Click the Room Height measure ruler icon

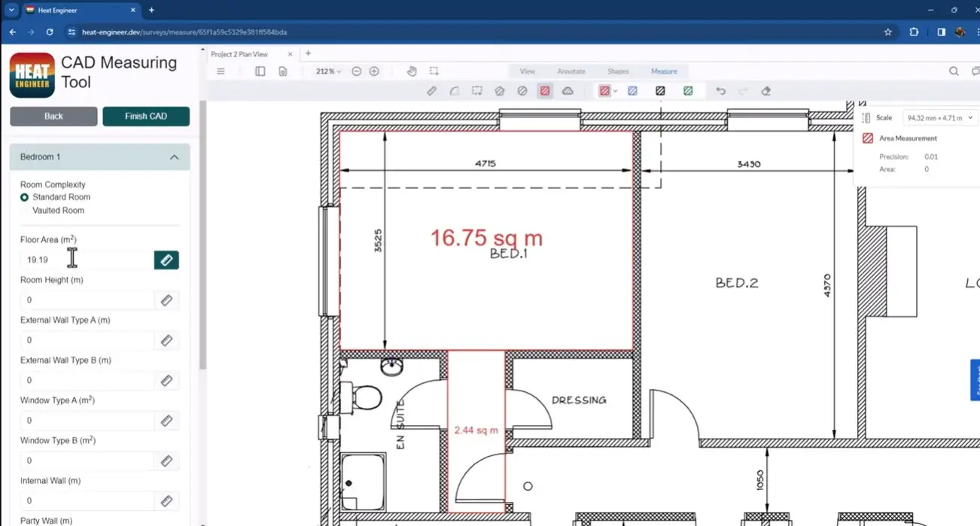[x=166, y=300]
